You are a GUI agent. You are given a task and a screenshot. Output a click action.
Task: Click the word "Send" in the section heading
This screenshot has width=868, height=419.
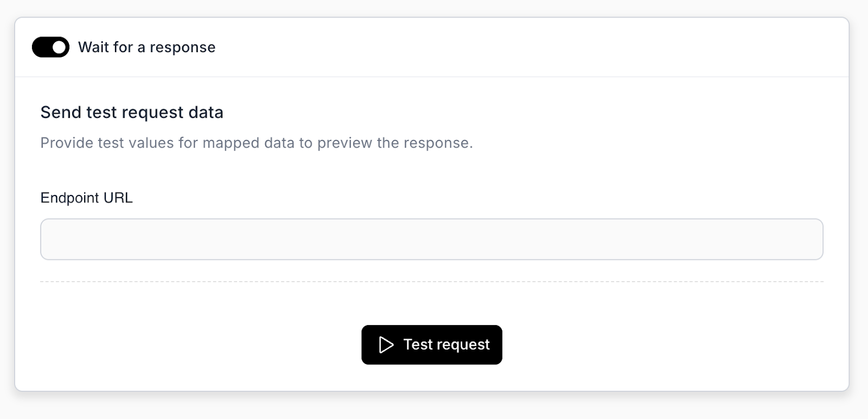(x=61, y=112)
